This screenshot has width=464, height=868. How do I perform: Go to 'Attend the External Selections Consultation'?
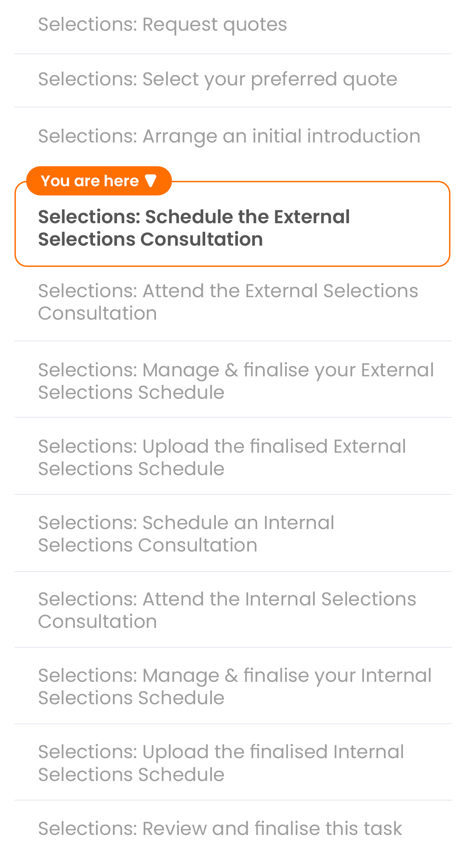point(228,302)
